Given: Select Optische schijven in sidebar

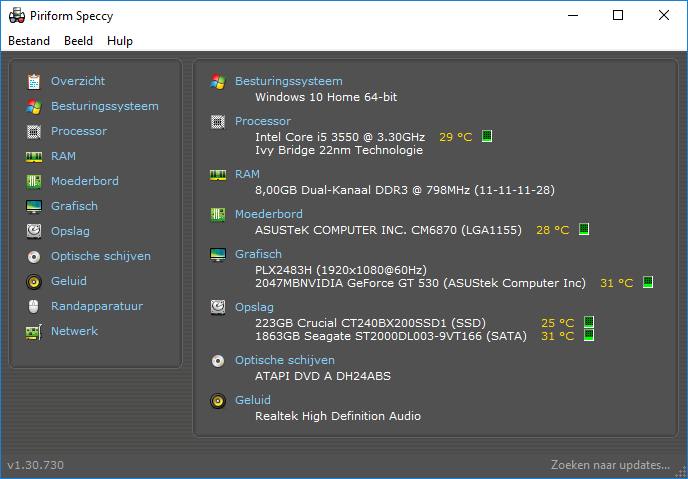Looking at the screenshot, I should click(x=100, y=256).
